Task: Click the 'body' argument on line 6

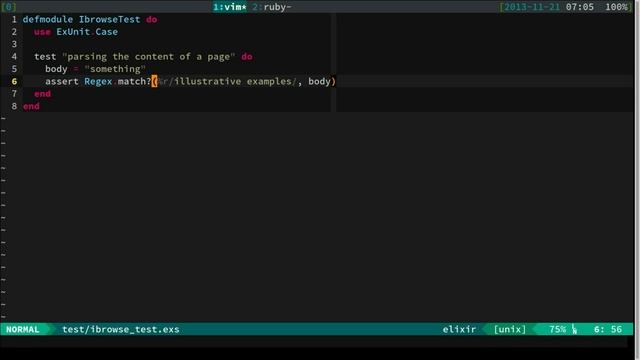Action: 319,81
